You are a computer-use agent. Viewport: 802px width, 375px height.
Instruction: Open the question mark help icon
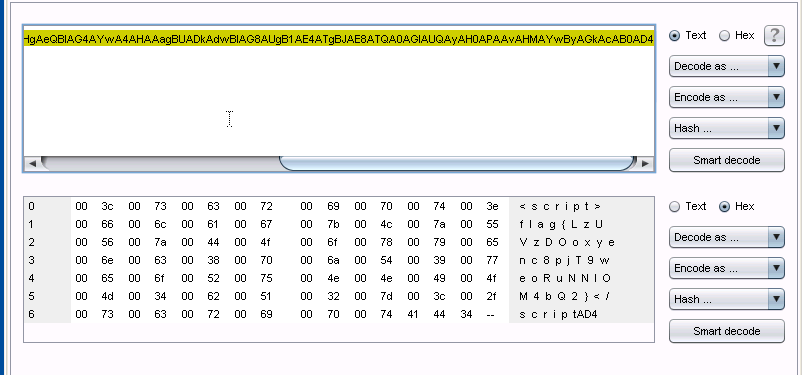tap(774, 35)
